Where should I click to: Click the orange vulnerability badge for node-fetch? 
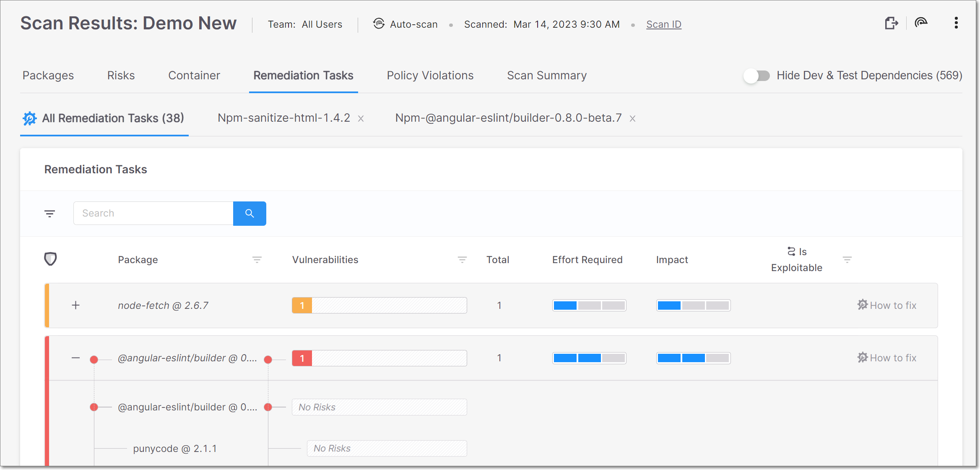click(302, 305)
